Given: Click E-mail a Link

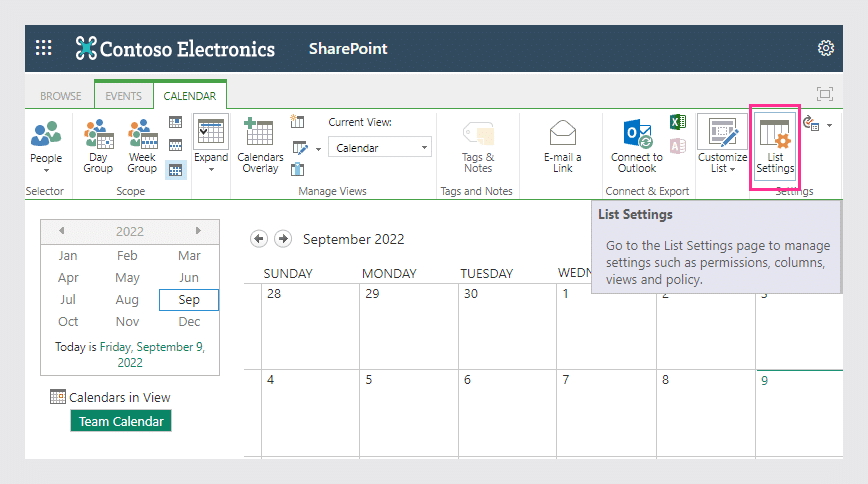Looking at the screenshot, I should (562, 147).
